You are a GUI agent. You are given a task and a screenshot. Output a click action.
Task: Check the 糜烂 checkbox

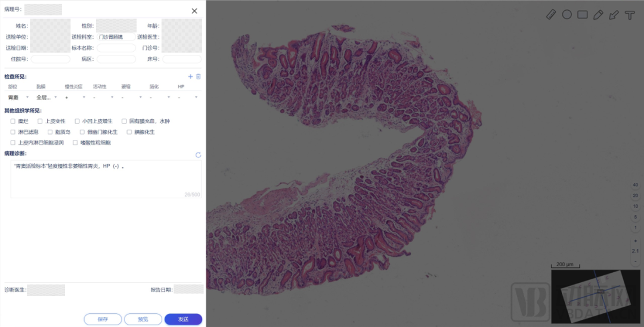pyautogui.click(x=13, y=122)
